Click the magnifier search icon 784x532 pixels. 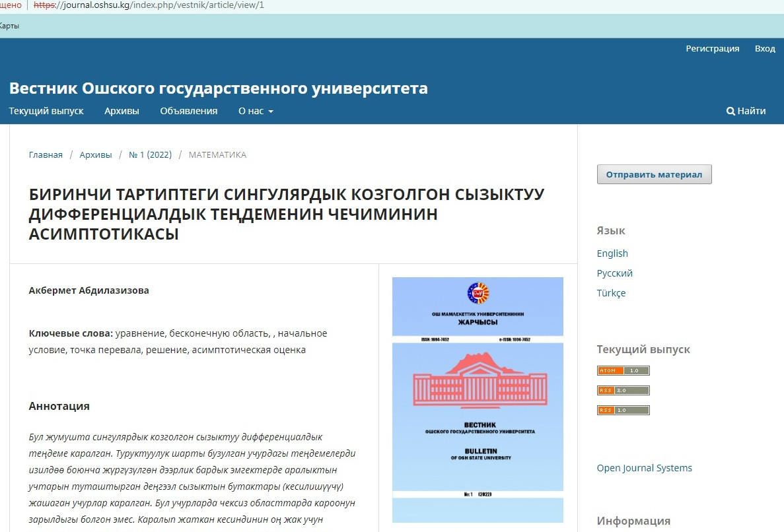[x=731, y=112]
